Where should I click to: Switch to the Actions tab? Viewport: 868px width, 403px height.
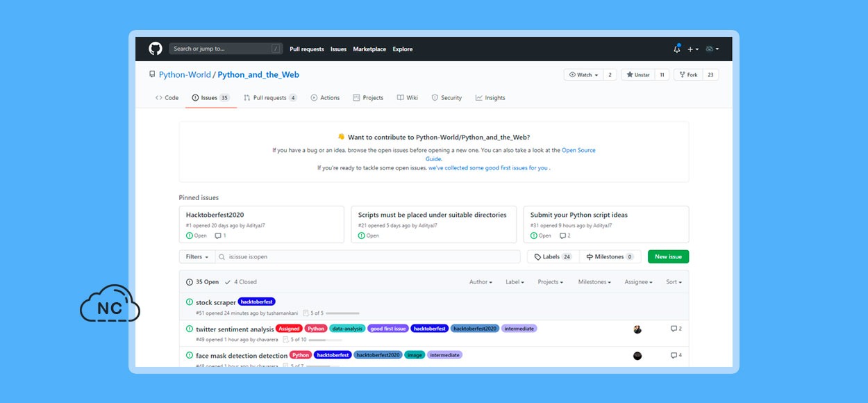click(325, 98)
